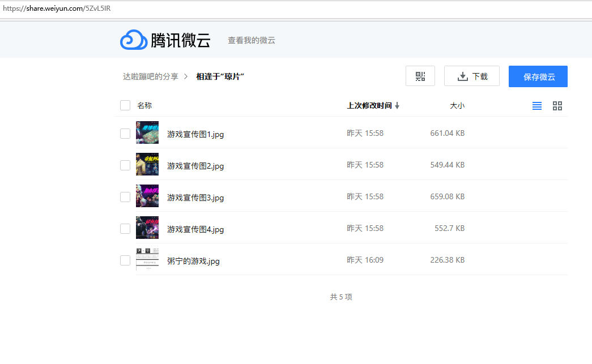Click the browser address bar URL
The width and height of the screenshot is (592, 364).
point(57,8)
